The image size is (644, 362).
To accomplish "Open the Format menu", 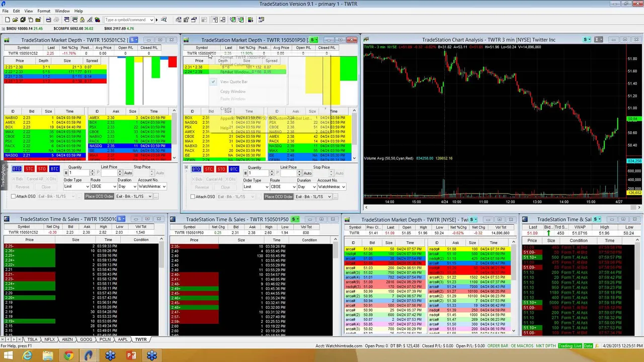I will tap(44, 11).
